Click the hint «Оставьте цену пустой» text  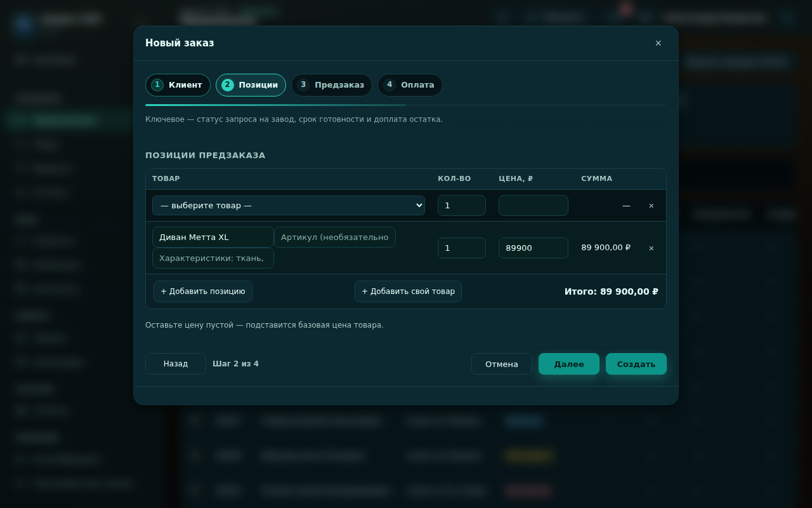click(265, 325)
